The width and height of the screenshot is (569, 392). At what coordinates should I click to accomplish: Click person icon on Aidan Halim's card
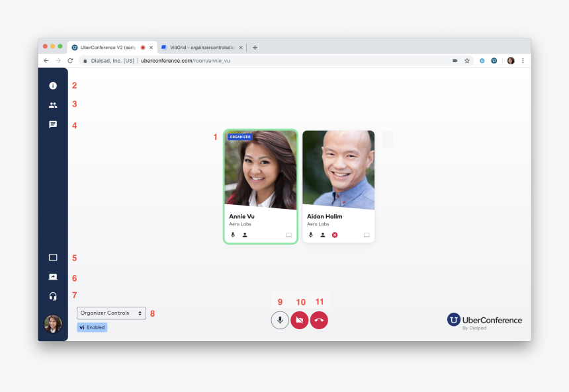click(x=323, y=235)
